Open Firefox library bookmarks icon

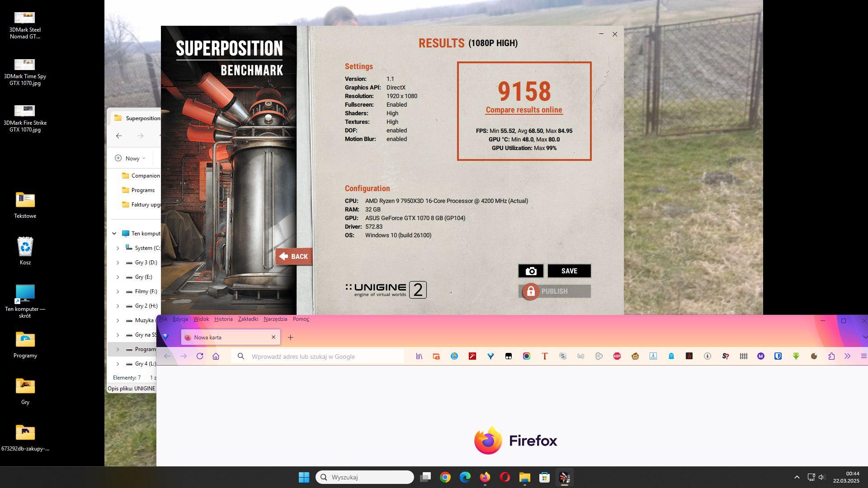(x=419, y=357)
